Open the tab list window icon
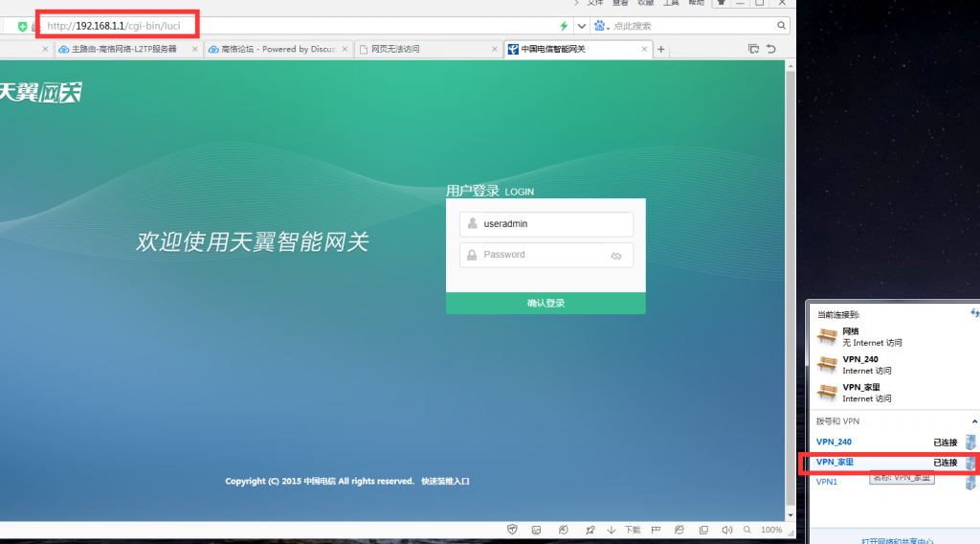Viewport: 980px width, 544px height. pyautogui.click(x=753, y=49)
